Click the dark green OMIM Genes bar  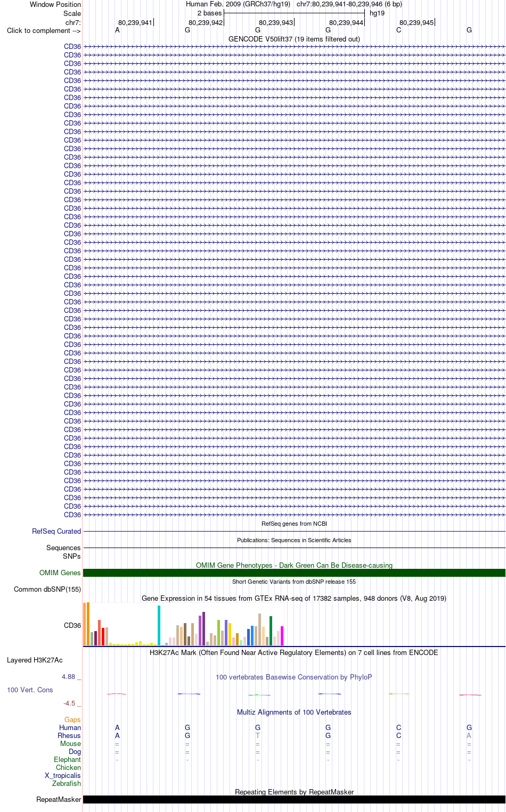coord(294,573)
